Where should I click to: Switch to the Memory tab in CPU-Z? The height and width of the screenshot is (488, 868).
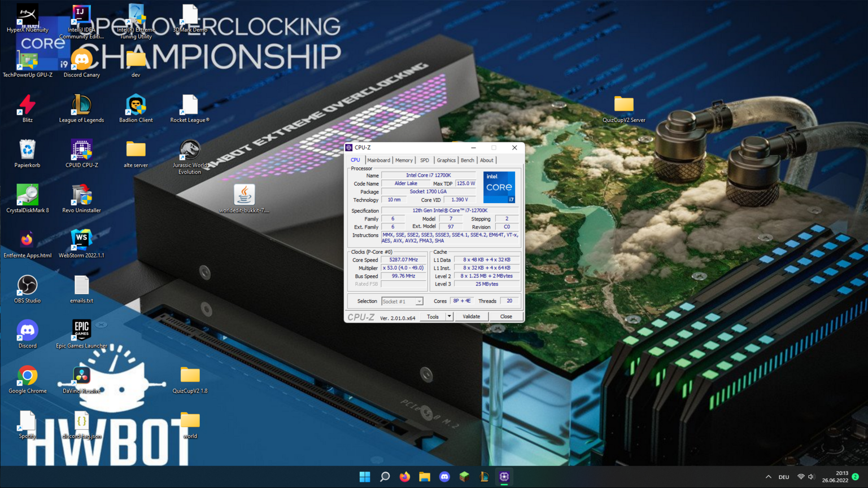[404, 160]
